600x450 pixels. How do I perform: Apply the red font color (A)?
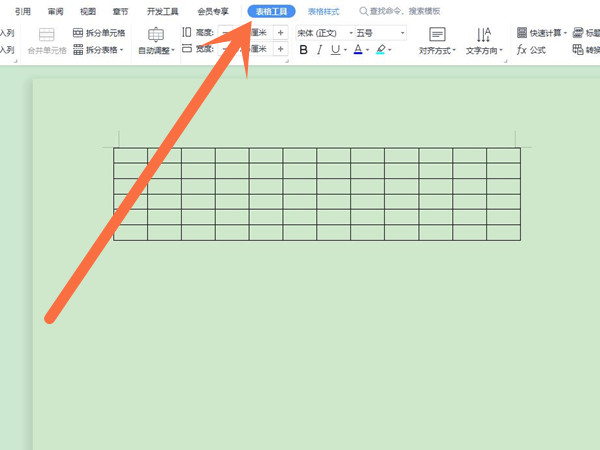(x=357, y=50)
